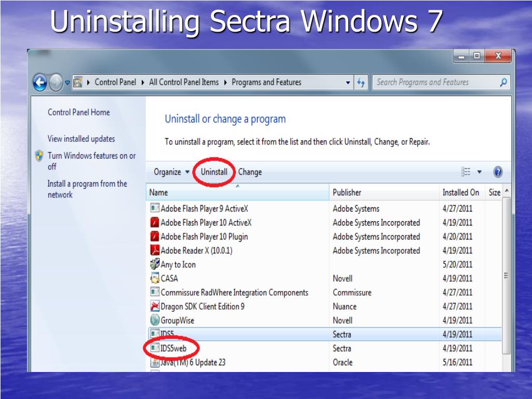Click the Change toolbar button
The height and width of the screenshot is (399, 532).
250,172
